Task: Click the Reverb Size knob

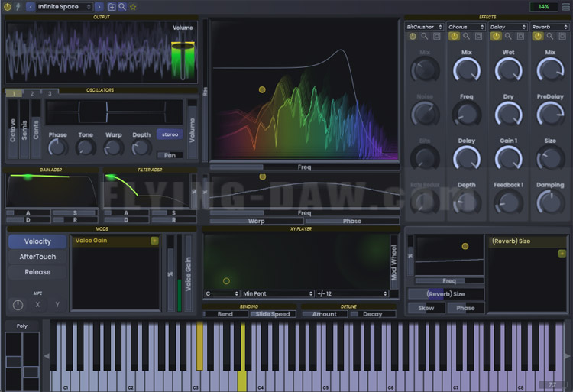Action: [x=550, y=158]
